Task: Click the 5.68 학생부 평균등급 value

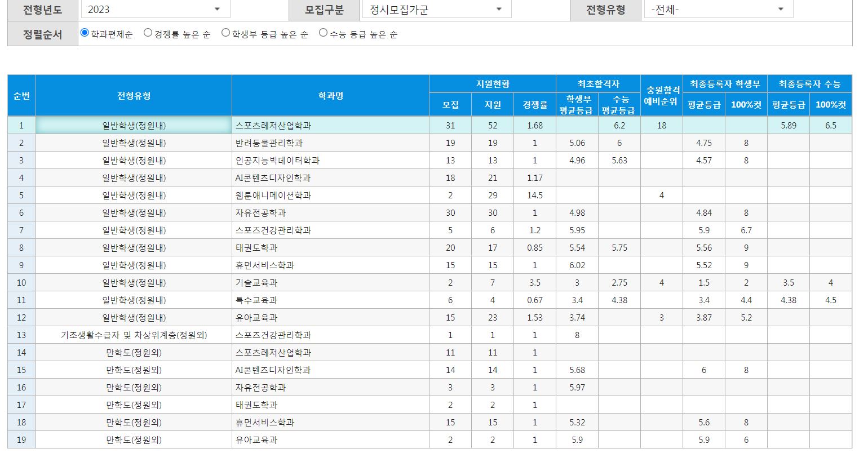Action: tap(577, 370)
